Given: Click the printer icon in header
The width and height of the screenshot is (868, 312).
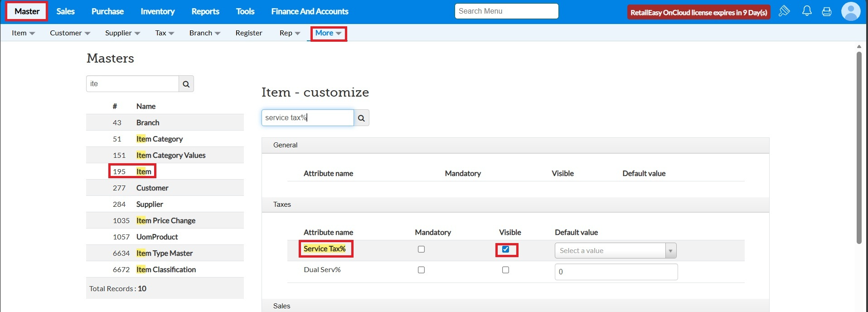Looking at the screenshot, I should [x=827, y=12].
